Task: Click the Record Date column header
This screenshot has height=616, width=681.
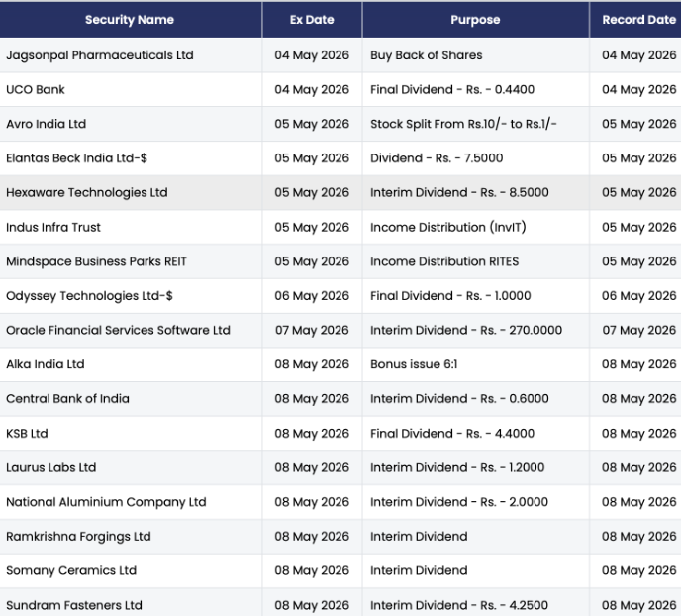Action: [638, 20]
